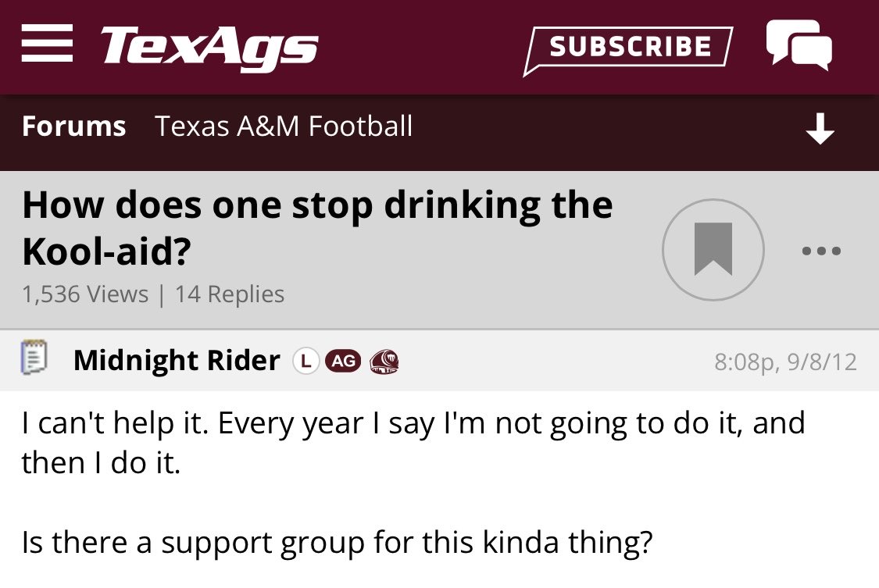Expand the three-dot thread options
The image size is (879, 588).
point(821,251)
